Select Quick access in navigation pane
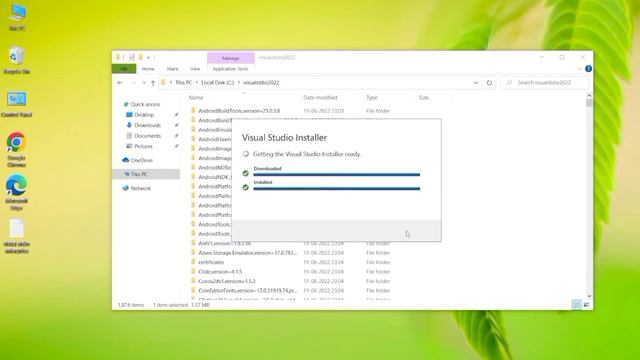640x360 pixels. [145, 104]
